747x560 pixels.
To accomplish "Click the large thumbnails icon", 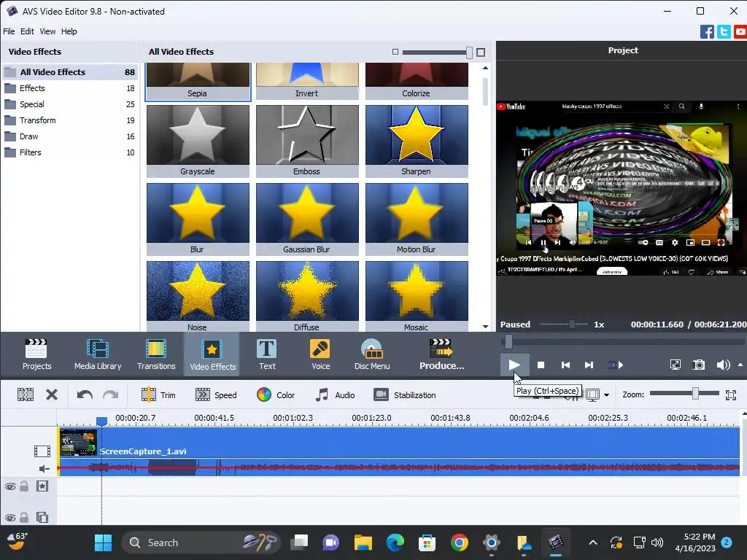I will click(x=481, y=52).
